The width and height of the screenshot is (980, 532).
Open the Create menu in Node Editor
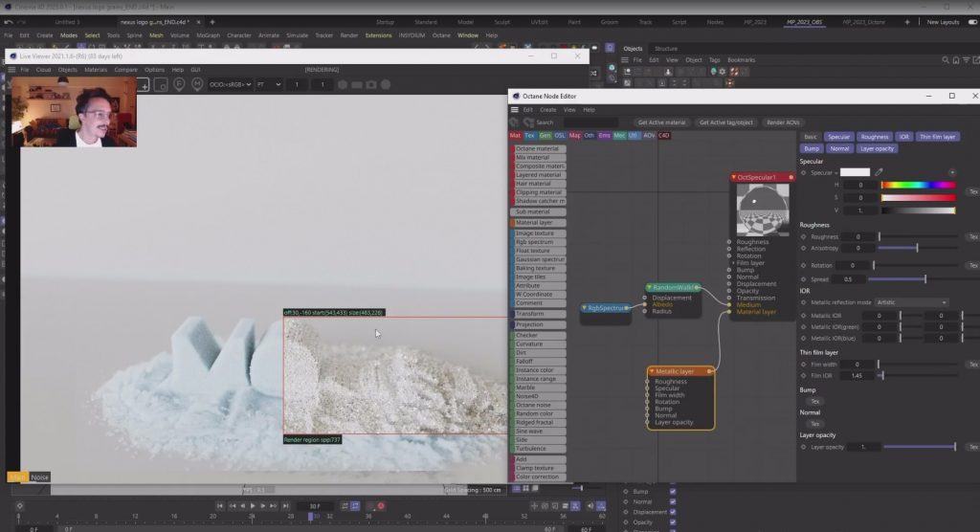click(548, 110)
